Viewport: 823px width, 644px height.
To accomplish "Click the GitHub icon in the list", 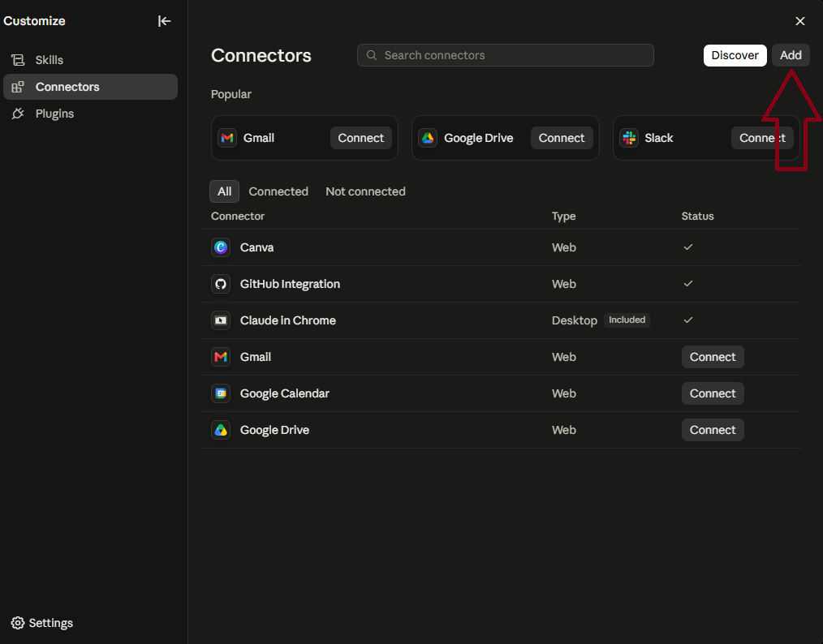I will pyautogui.click(x=221, y=284).
